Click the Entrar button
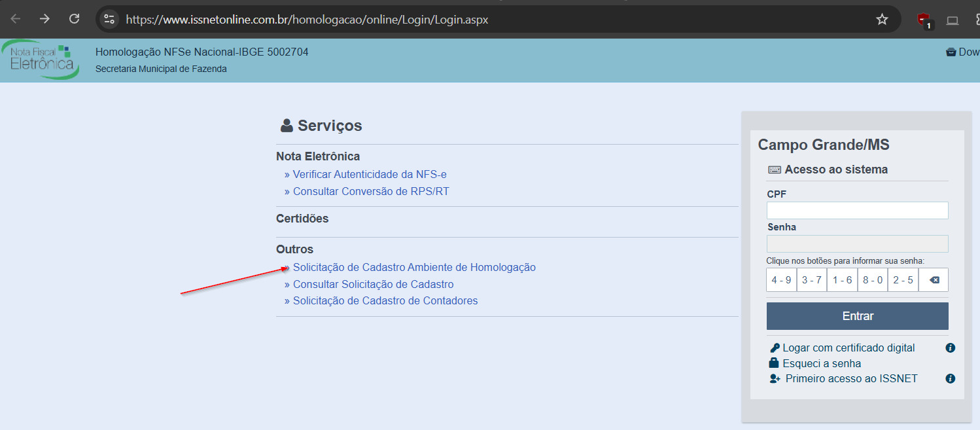The width and height of the screenshot is (980, 430). [857, 316]
